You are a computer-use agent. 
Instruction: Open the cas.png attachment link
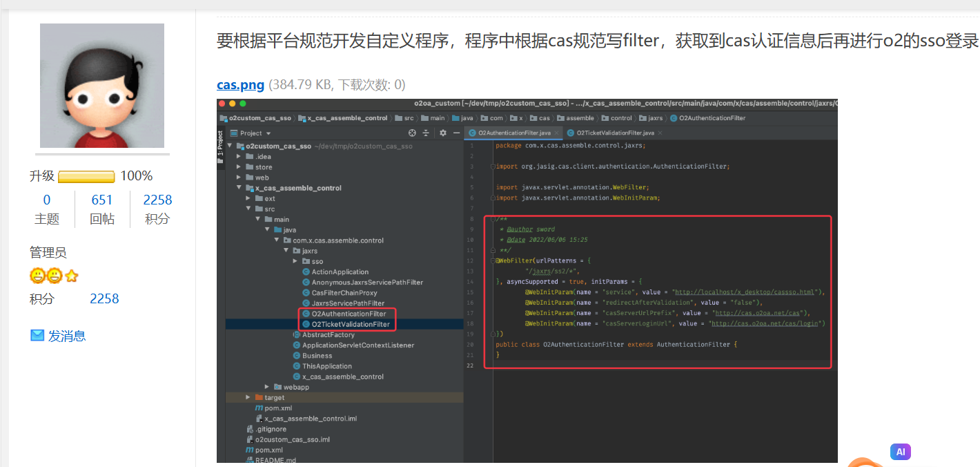[x=240, y=85]
